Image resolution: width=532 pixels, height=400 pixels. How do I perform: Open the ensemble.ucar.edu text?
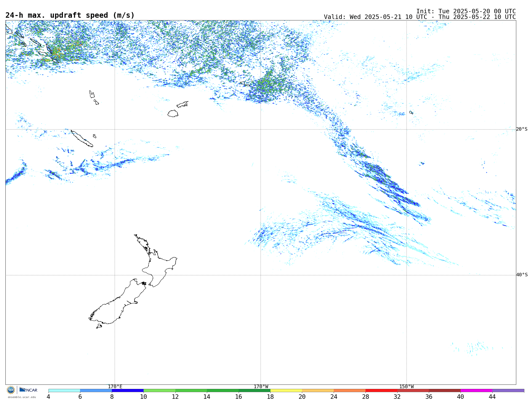point(22,397)
